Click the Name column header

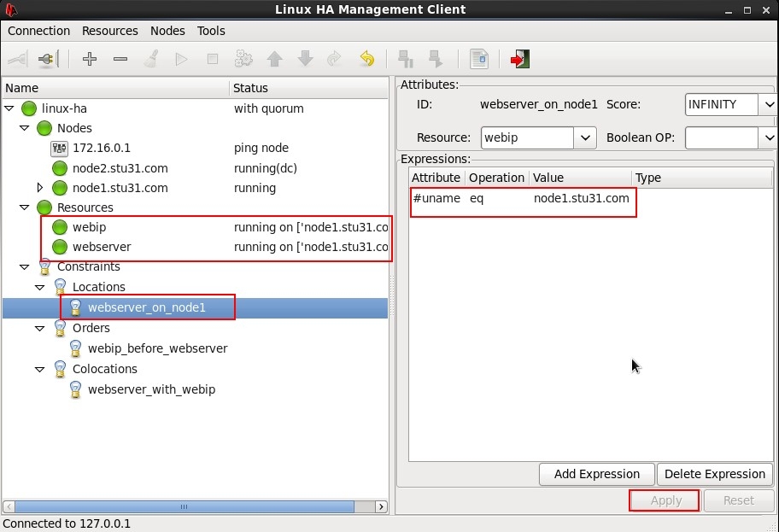115,88
